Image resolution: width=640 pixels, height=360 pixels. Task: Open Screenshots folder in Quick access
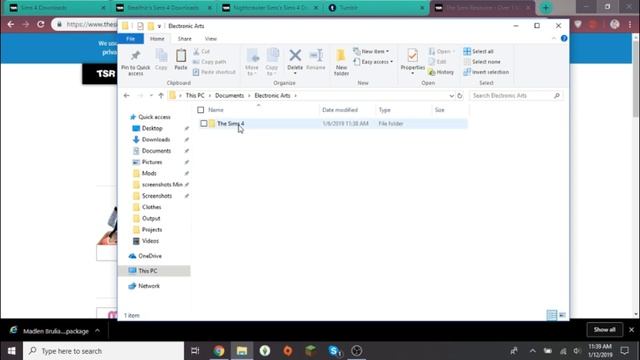pos(157,196)
